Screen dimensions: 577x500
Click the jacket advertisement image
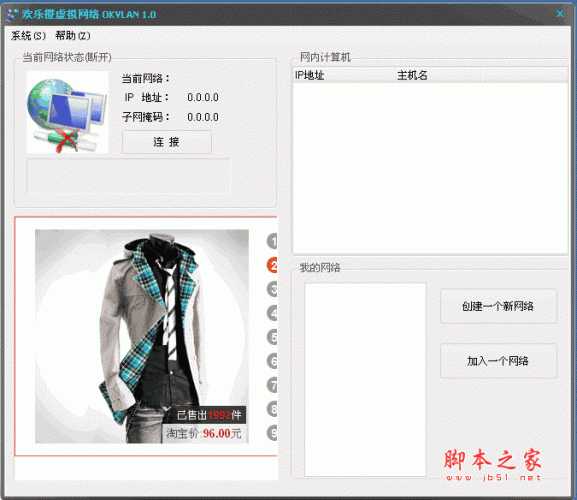point(142,336)
